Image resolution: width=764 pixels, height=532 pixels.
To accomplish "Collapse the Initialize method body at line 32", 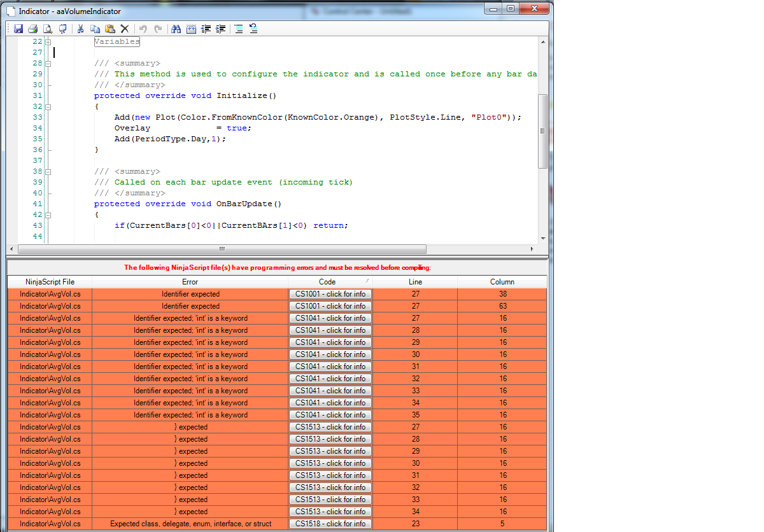I will click(48, 107).
